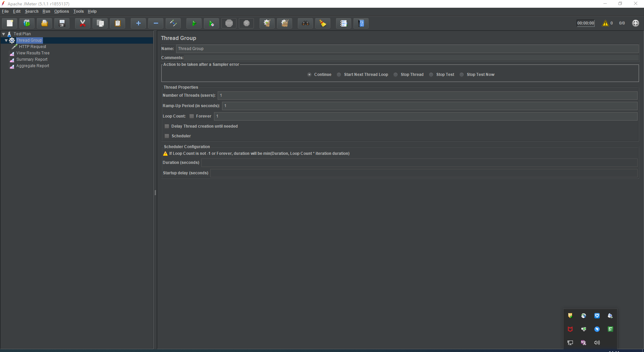Click the volume speaker tray icon
The width and height of the screenshot is (644, 352).
point(597,343)
